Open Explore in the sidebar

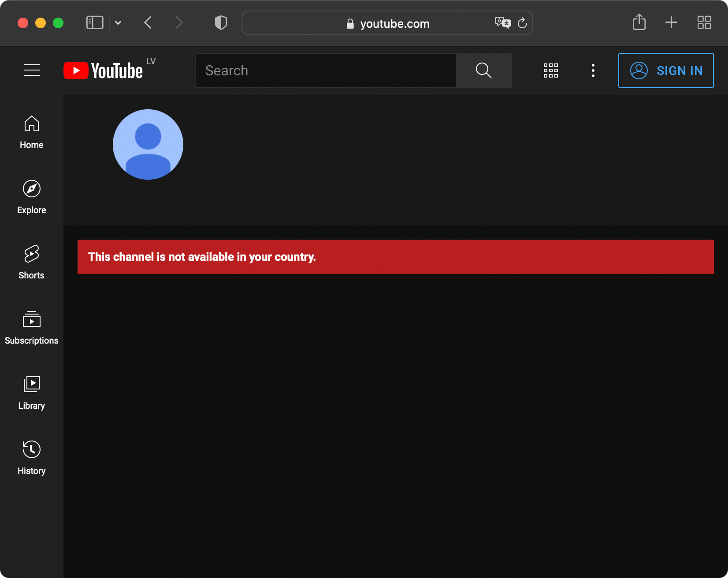tap(32, 197)
